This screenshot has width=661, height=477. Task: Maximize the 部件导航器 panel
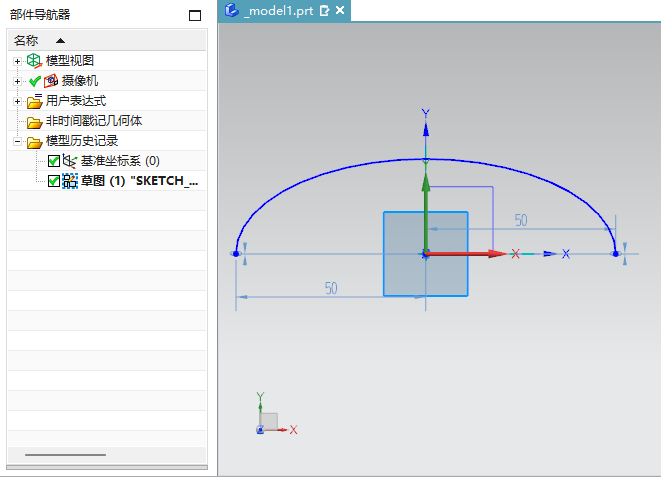coord(195,16)
